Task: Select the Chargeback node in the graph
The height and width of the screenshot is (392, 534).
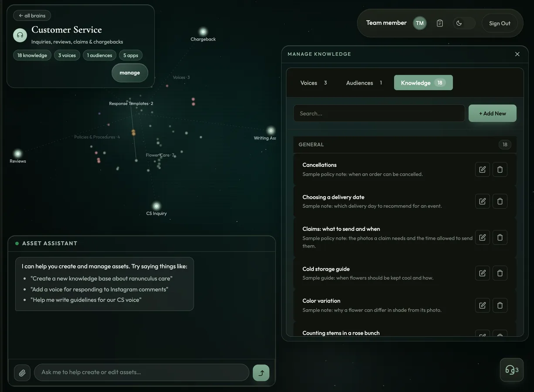Action: tap(203, 32)
